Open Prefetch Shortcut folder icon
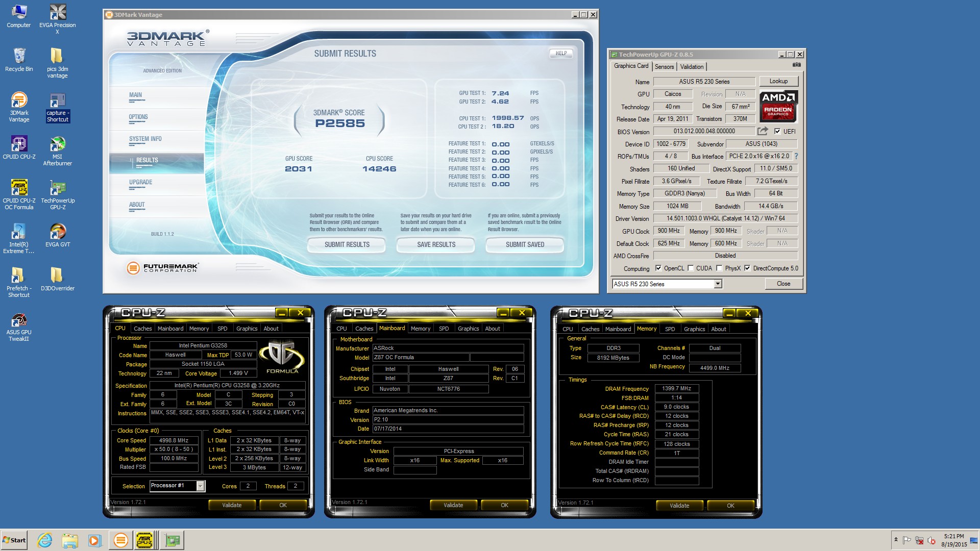Viewport: 980px width, 551px height. 19,282
